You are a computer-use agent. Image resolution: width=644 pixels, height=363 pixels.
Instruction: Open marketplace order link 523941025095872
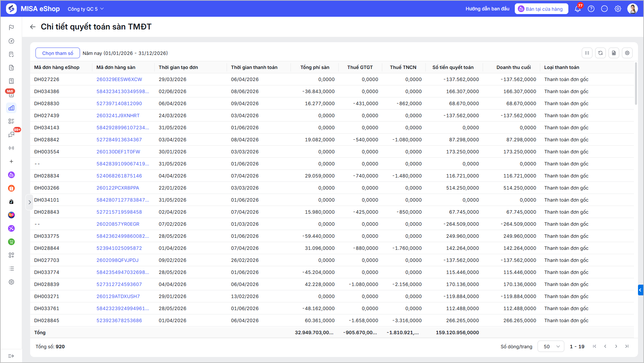(119, 248)
